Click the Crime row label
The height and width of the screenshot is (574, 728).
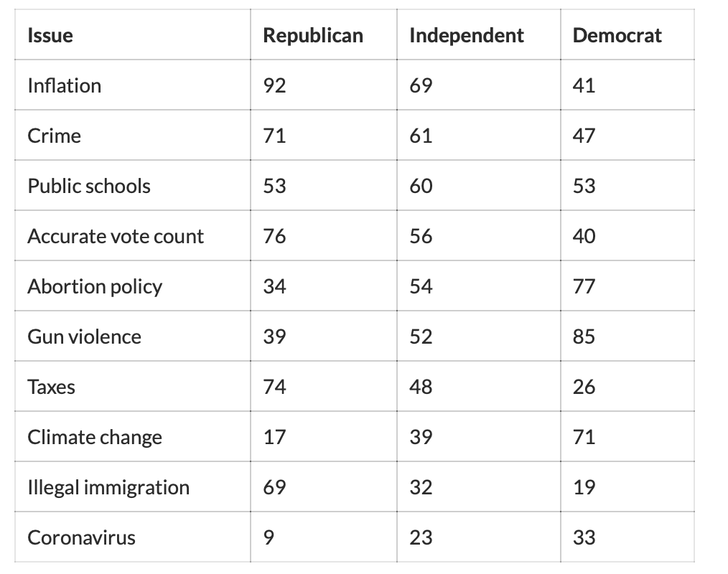pyautogui.click(x=55, y=136)
